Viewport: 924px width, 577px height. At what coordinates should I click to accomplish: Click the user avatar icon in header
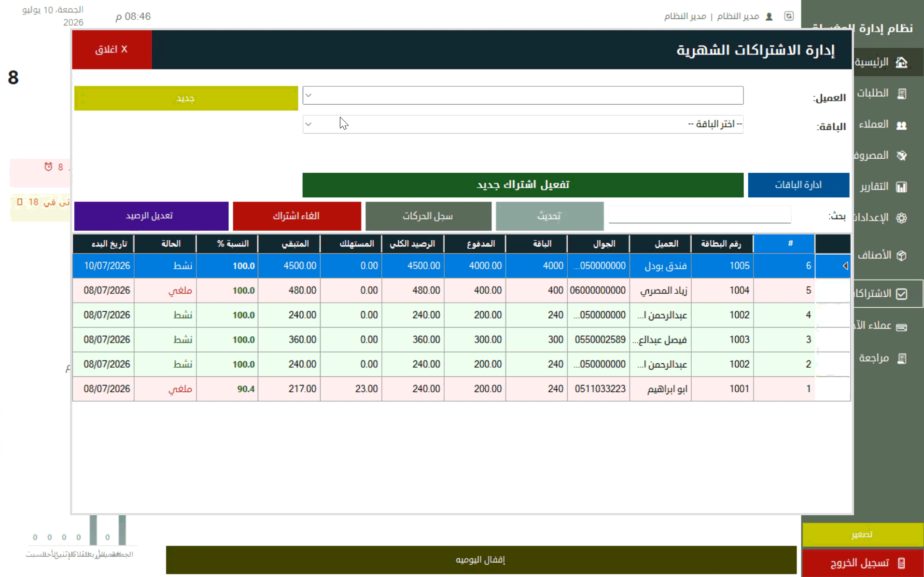pyautogui.click(x=769, y=16)
